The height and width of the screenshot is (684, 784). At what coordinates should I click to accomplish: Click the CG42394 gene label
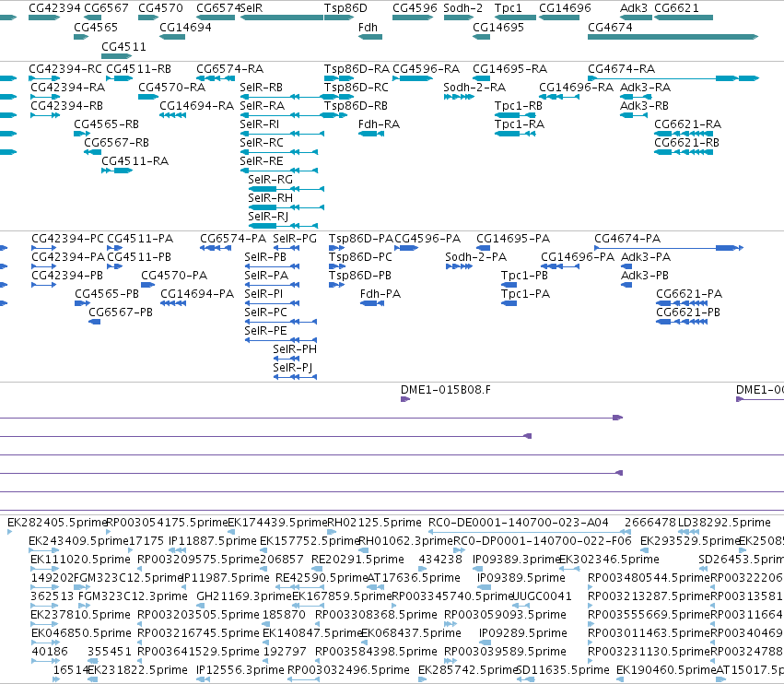[54, 8]
